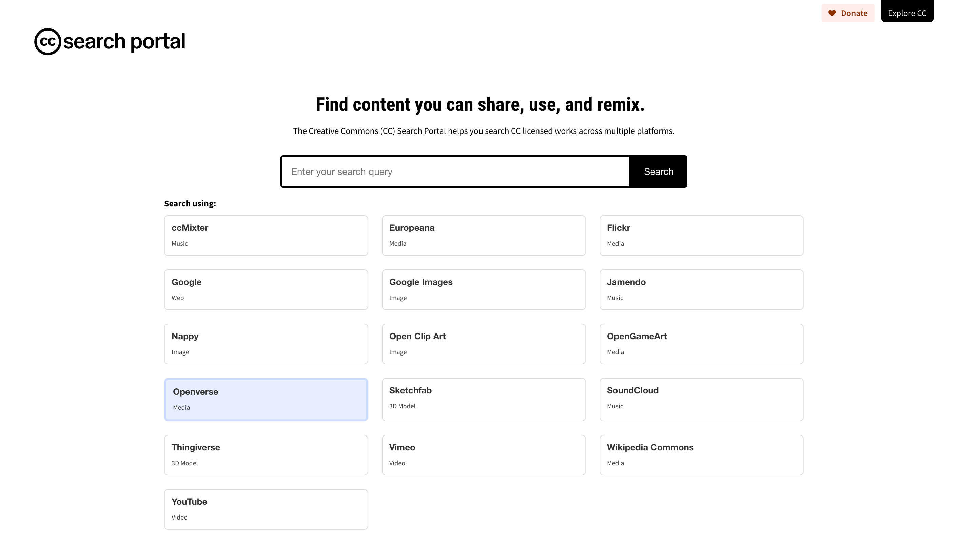Click the Donate heart button

[x=848, y=13]
